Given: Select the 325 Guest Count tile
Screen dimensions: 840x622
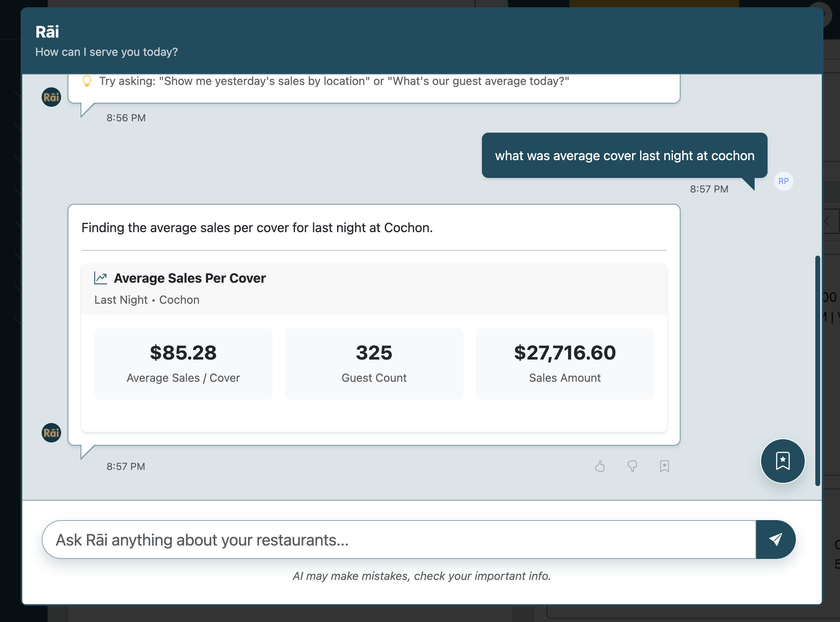Looking at the screenshot, I should 374,364.
